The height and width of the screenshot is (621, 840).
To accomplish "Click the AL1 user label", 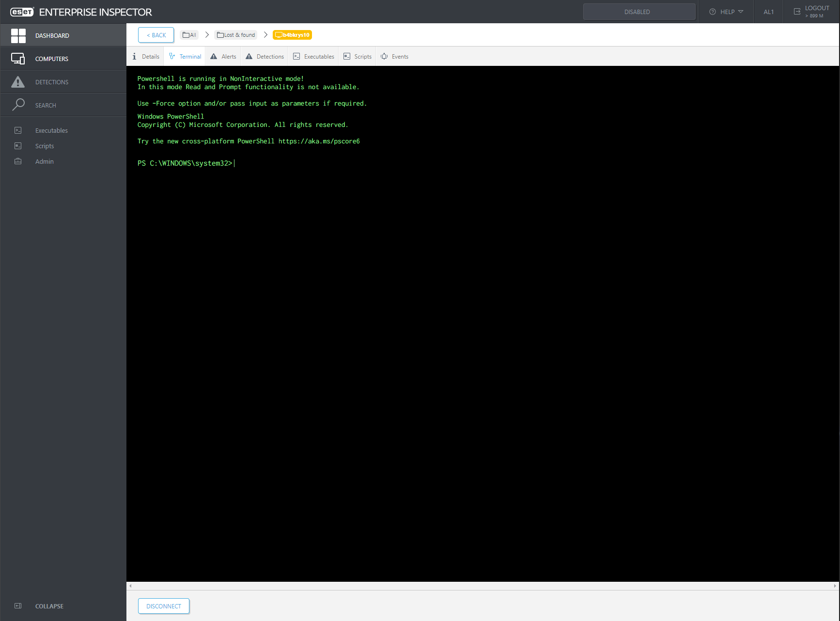I will tap(769, 12).
